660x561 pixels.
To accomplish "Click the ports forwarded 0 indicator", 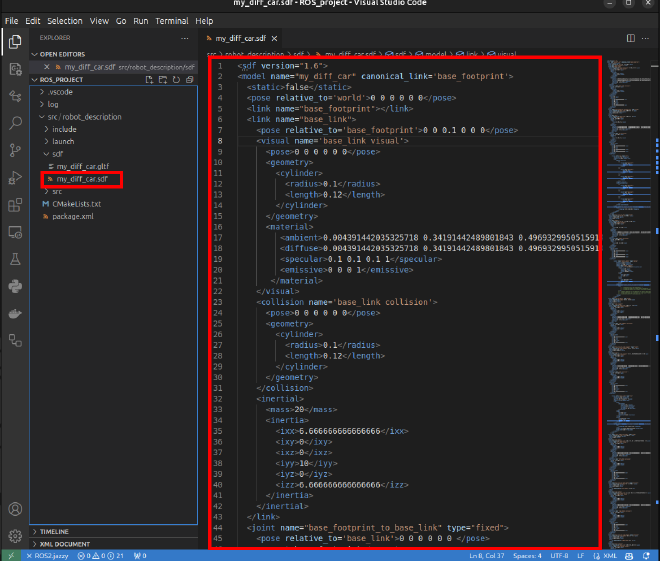I will [140, 556].
